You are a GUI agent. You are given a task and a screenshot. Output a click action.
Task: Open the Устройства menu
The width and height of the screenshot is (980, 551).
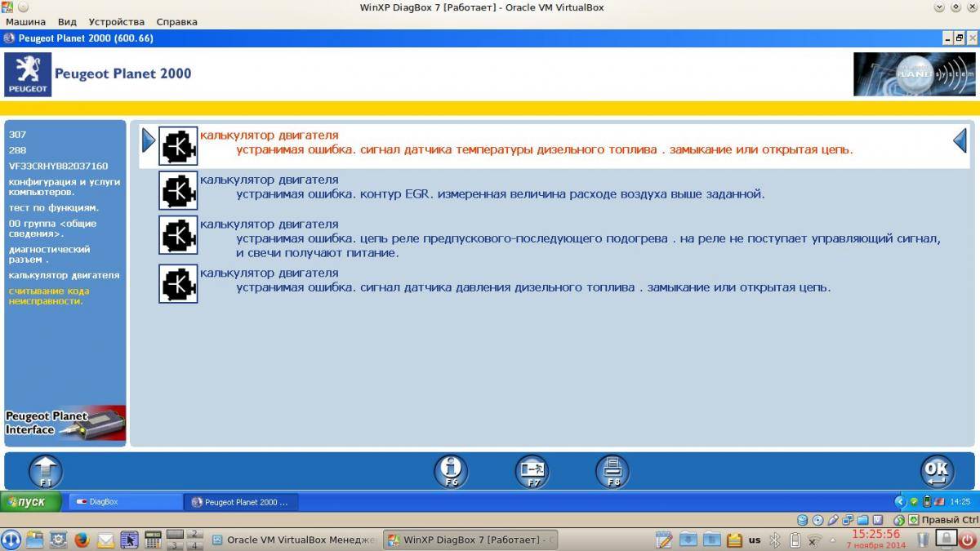point(116,22)
